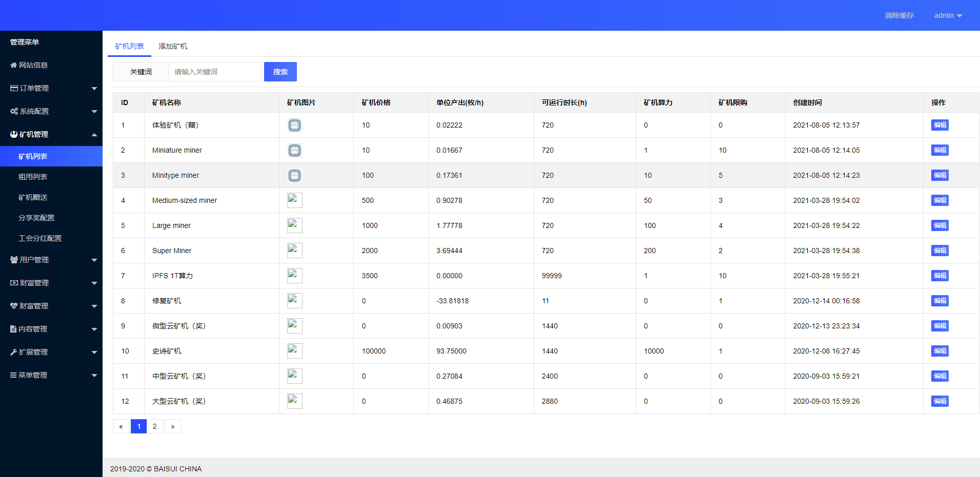The image size is (980, 477).
Task: Click the 用户管理 users icon
Action: click(x=14, y=260)
